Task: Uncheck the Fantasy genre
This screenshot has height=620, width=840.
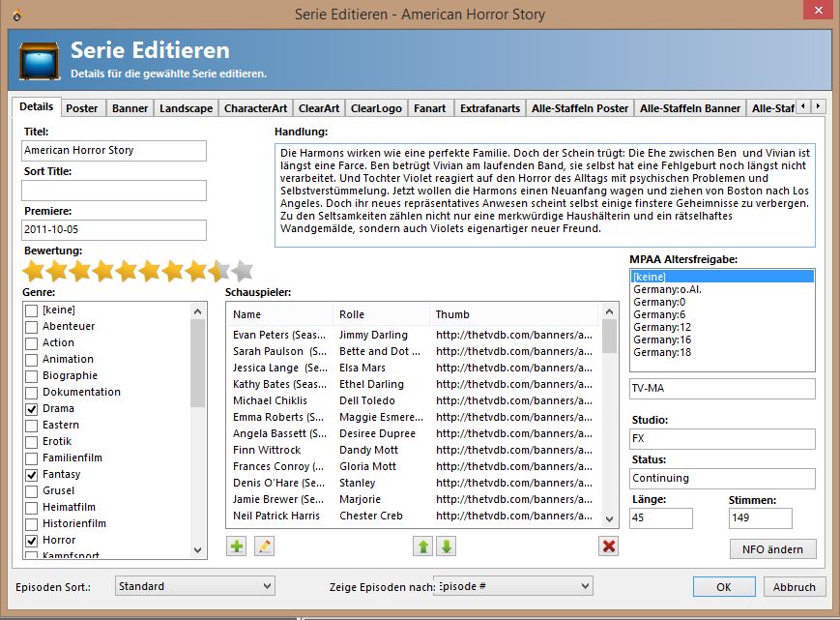Action: pyautogui.click(x=32, y=475)
